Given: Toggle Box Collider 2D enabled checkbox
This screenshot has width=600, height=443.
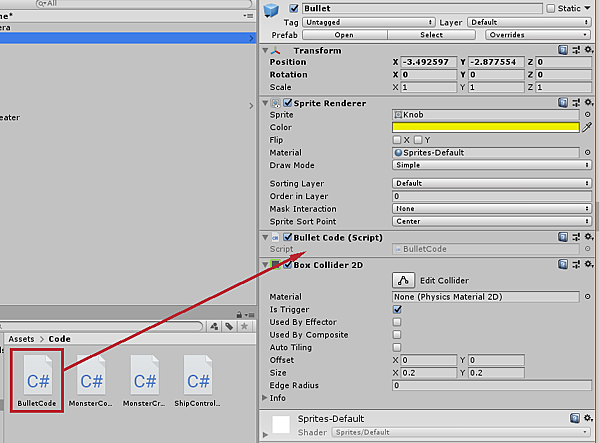Looking at the screenshot, I should 288,264.
